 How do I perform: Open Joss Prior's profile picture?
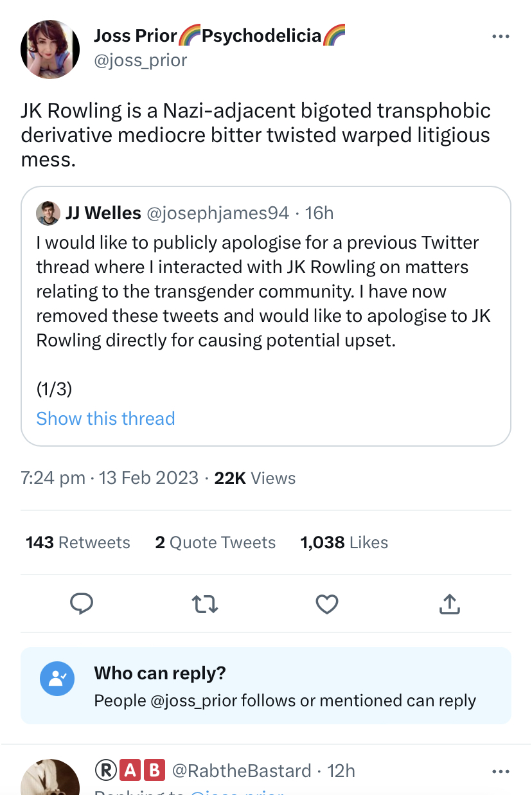[x=50, y=49]
